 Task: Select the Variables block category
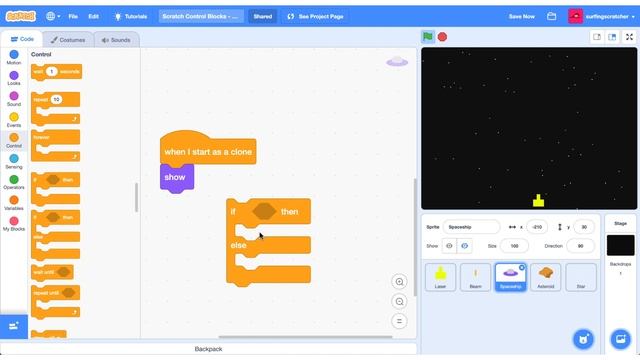(x=14, y=203)
